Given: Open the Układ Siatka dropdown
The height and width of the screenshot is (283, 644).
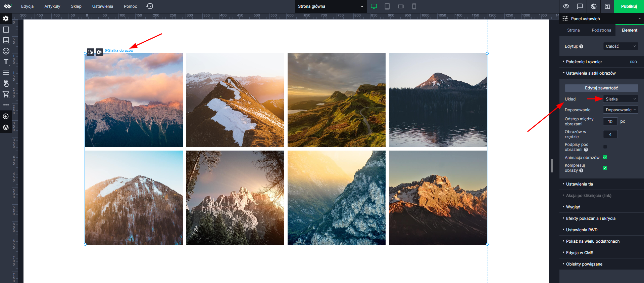Looking at the screenshot, I should click(620, 99).
